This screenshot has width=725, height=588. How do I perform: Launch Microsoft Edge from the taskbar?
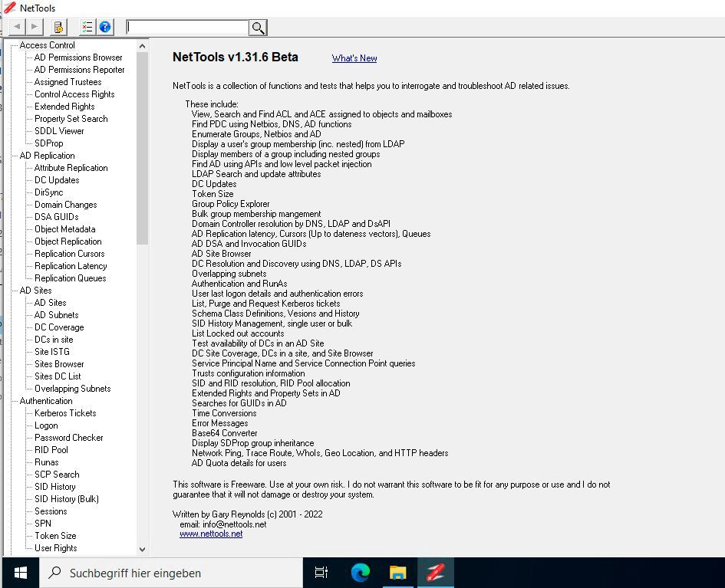point(360,572)
